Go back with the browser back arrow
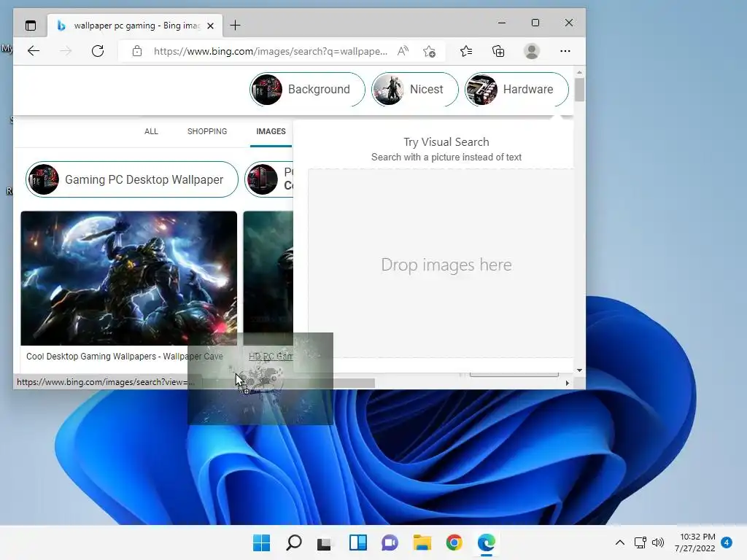The image size is (747, 560). click(34, 51)
